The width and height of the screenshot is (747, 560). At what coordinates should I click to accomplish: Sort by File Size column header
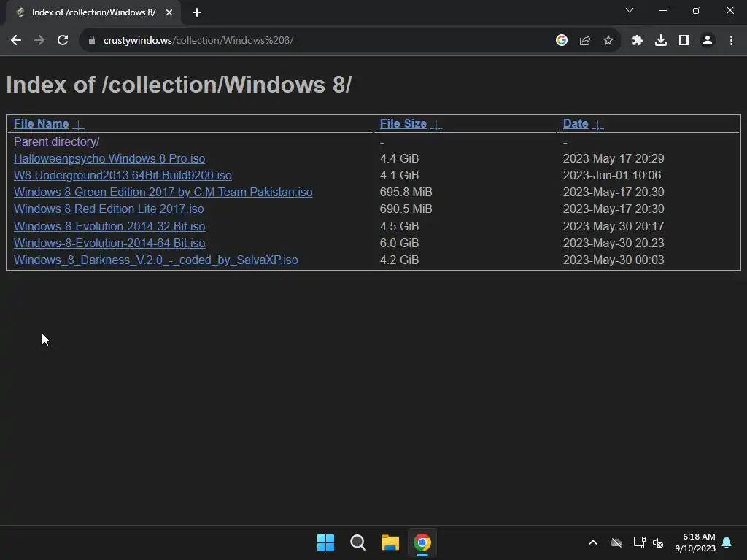pyautogui.click(x=403, y=124)
